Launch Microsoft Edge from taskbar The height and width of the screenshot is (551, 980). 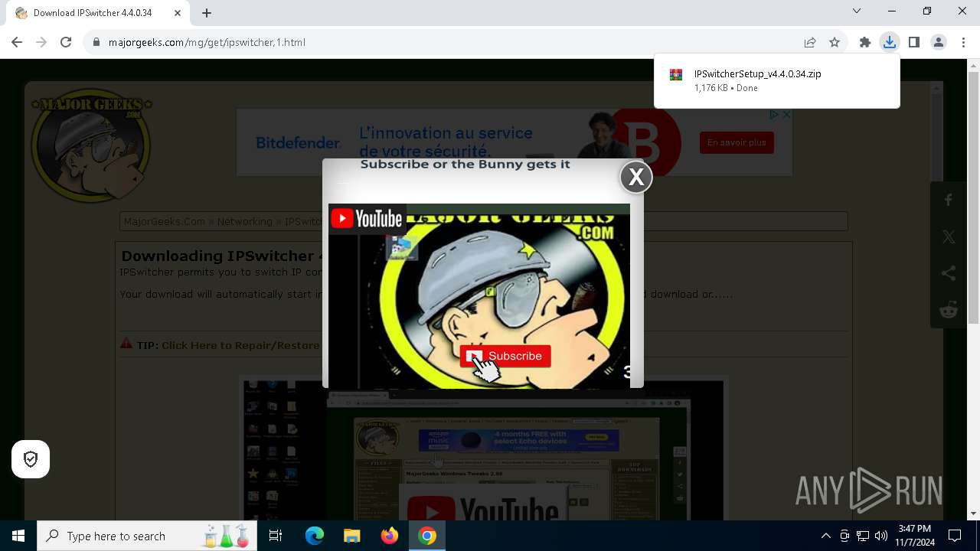tap(315, 536)
